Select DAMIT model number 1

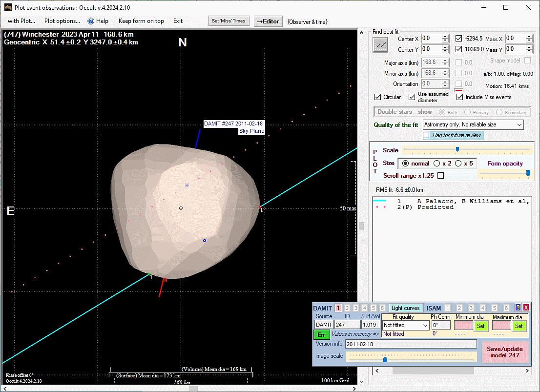coord(338,308)
